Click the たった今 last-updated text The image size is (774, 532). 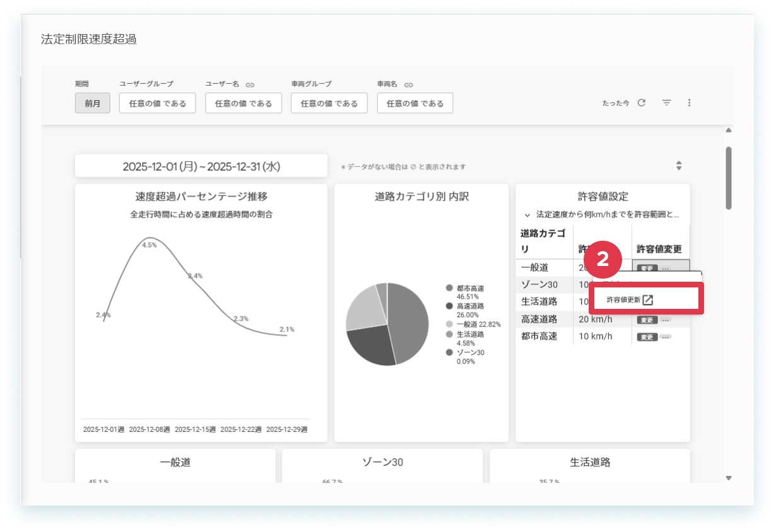point(616,103)
